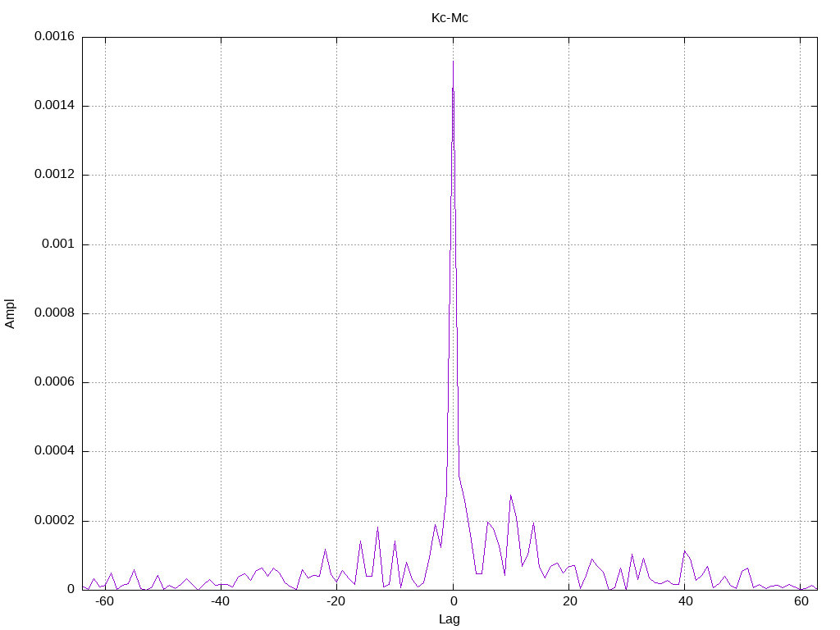Click the small peak at lag 40
The height and width of the screenshot is (630, 840).
pyautogui.click(x=685, y=551)
